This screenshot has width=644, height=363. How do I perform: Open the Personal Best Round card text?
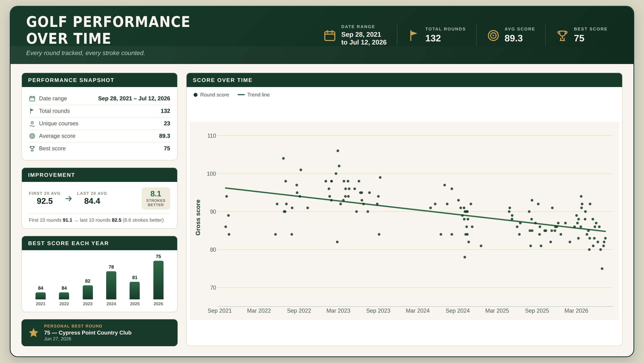[88, 333]
